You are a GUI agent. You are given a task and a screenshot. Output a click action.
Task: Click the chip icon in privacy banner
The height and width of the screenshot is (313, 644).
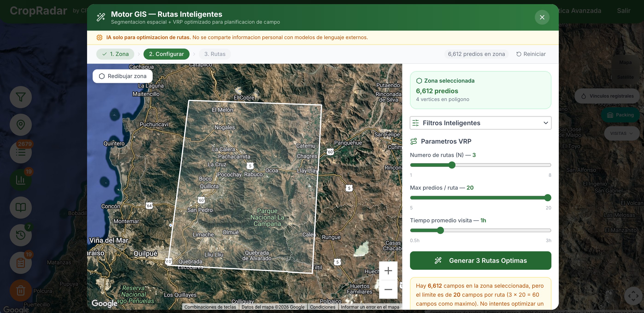pos(100,38)
